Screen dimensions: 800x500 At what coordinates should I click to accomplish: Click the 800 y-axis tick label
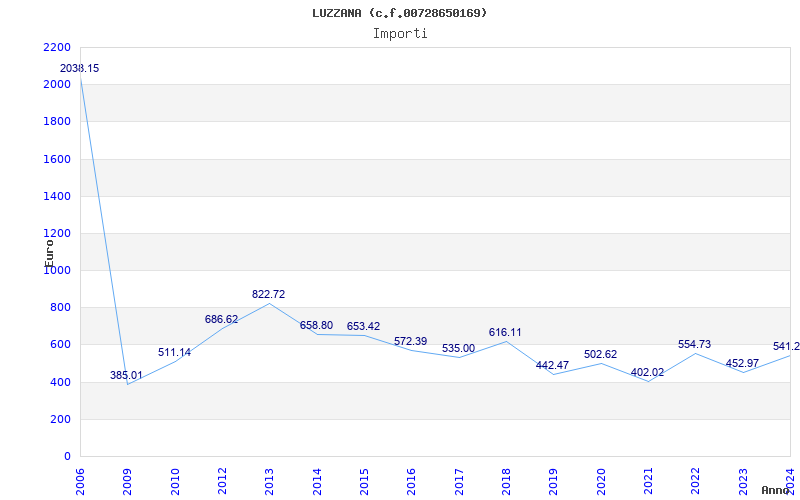pyautogui.click(x=60, y=308)
